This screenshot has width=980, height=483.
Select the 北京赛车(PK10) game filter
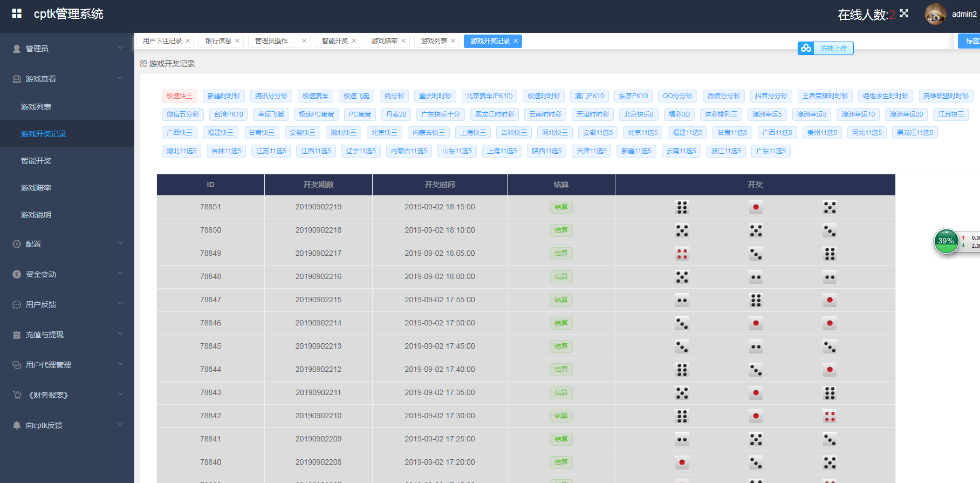[x=489, y=96]
